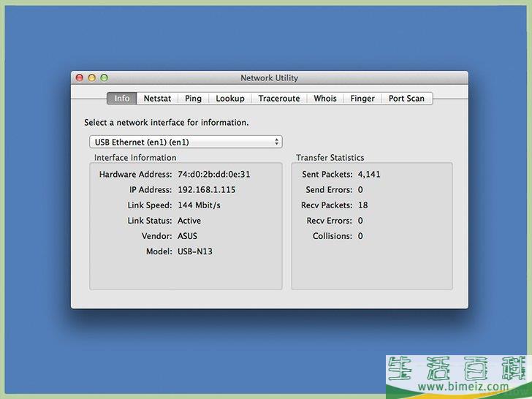Screen dimensions: 532x399
Task: Click the green zoom window button
Action: click(x=104, y=77)
